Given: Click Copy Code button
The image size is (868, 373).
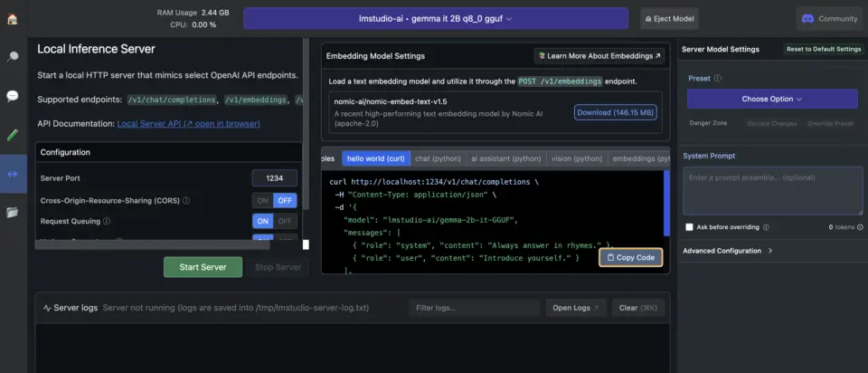Looking at the screenshot, I should (x=630, y=257).
